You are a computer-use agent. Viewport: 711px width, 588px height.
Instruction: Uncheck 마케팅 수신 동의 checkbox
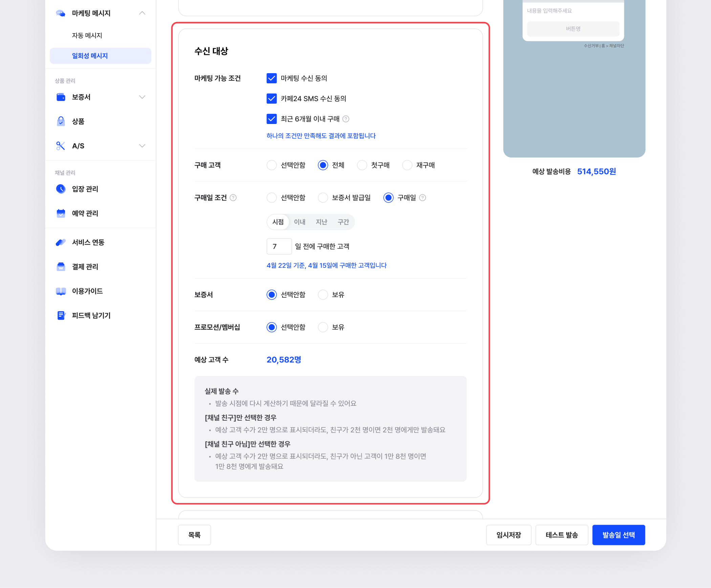pos(272,78)
